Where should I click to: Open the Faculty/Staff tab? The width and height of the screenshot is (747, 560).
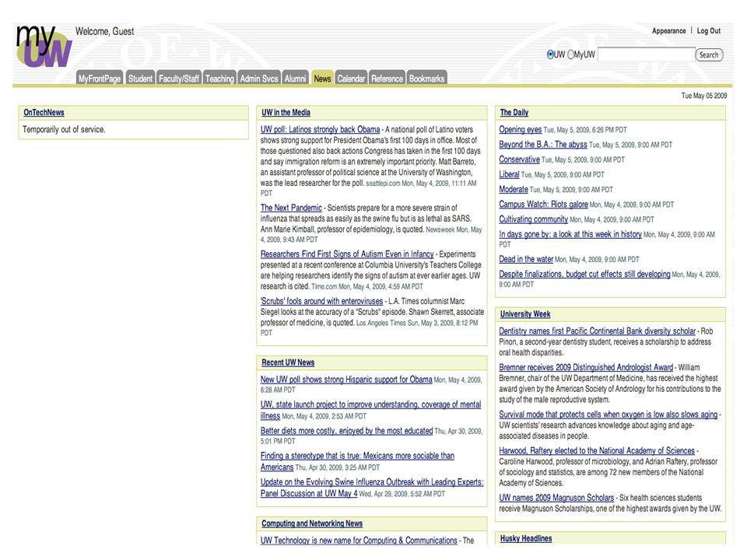179,78
